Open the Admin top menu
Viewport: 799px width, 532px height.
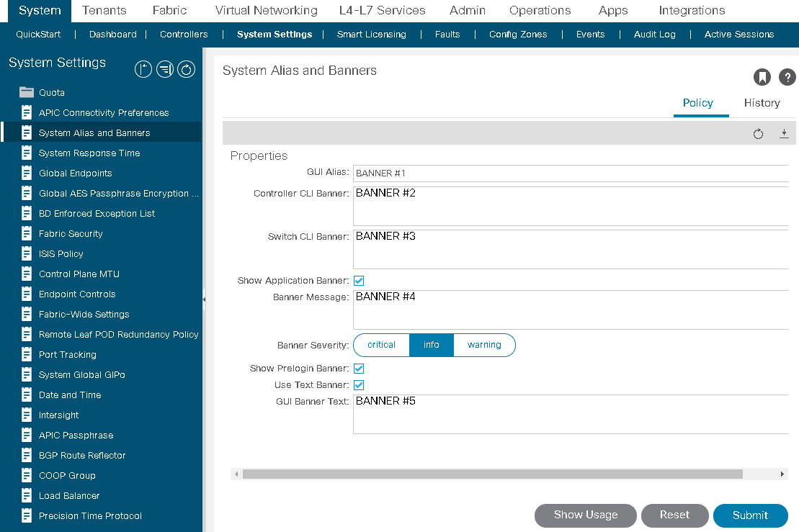click(x=468, y=11)
